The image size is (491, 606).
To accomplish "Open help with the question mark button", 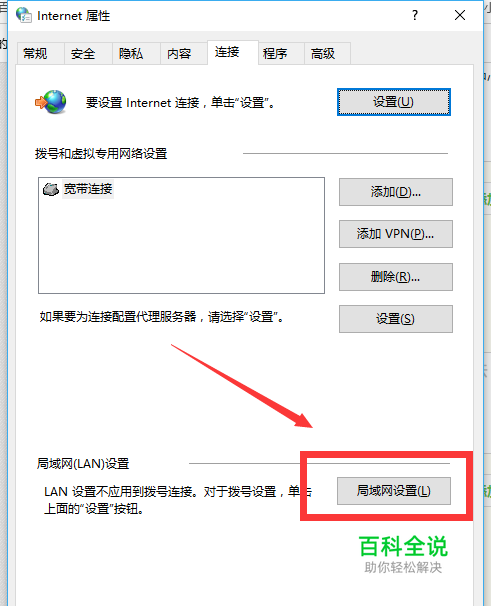I will click(415, 15).
